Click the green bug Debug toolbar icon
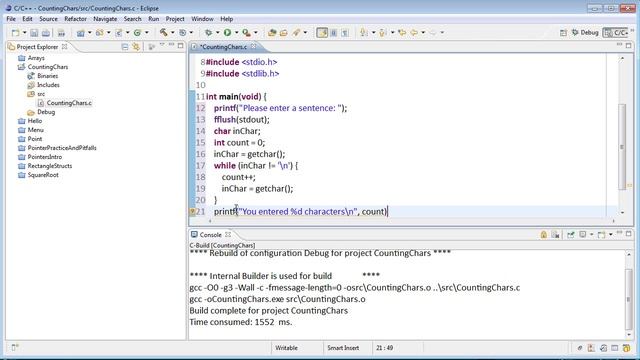Image resolution: width=640 pixels, height=360 pixels. coord(209,33)
